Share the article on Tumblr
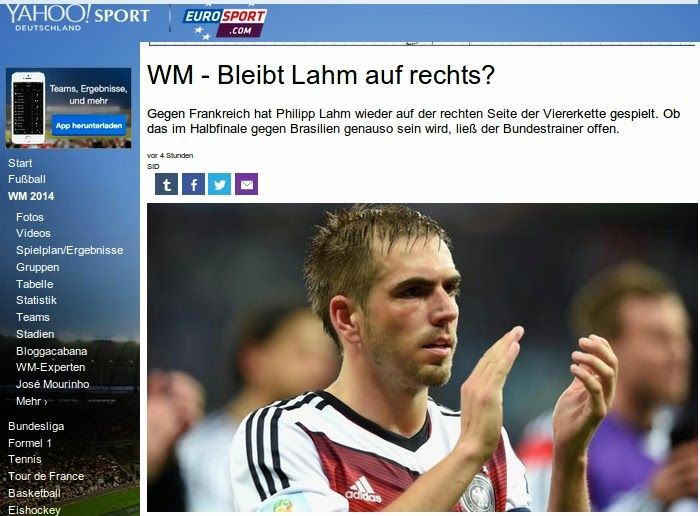700x516 pixels. [167, 184]
